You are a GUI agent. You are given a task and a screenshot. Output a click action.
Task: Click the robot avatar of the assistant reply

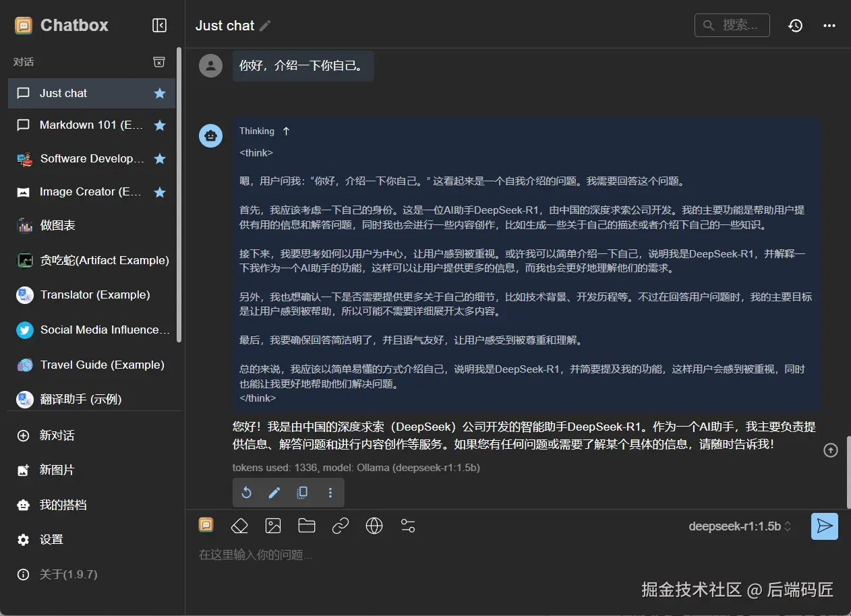point(210,135)
